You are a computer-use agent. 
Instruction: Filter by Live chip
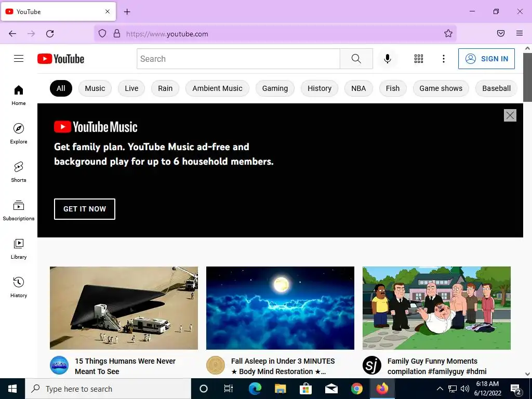131,88
